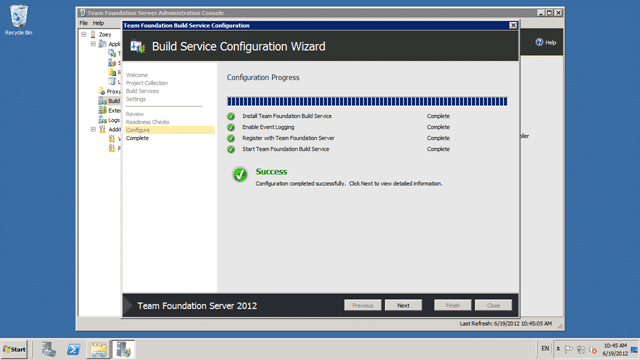640x360 pixels.
Task: Click the Next button
Action: [403, 305]
